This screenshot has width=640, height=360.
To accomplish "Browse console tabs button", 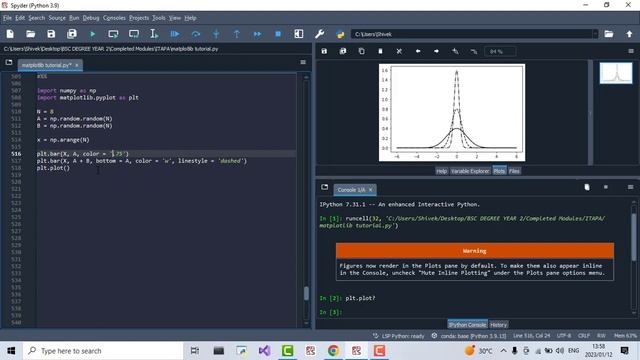I will [324, 187].
